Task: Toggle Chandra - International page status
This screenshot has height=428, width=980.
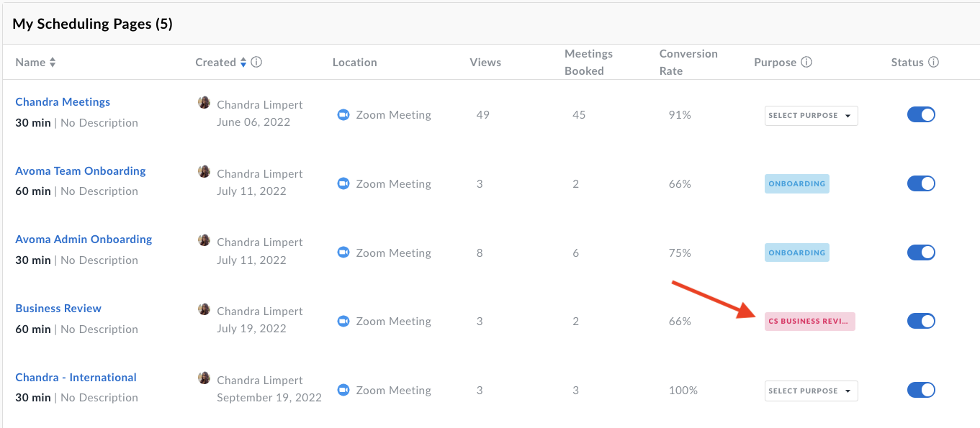Action: [x=921, y=390]
